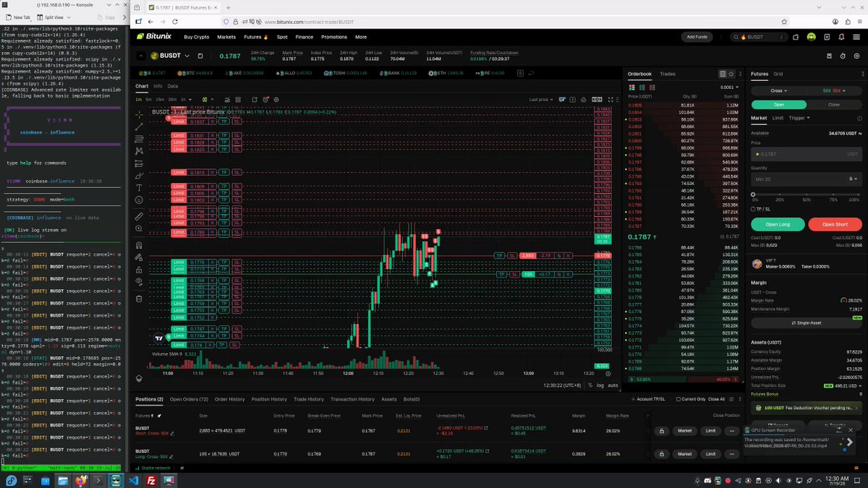Switch to the Trade History tab
Viewport: 868px width, 488px height.
pyautogui.click(x=309, y=399)
